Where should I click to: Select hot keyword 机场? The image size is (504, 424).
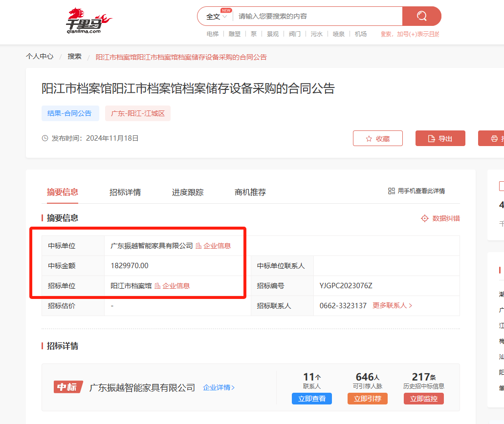[360, 34]
